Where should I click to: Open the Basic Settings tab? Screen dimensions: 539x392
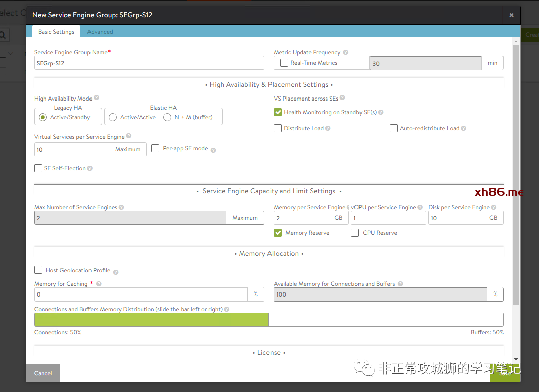(x=56, y=32)
